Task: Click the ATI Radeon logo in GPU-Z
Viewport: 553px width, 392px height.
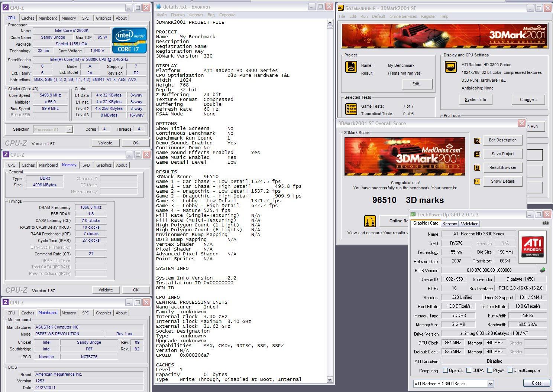Action: coord(533,247)
